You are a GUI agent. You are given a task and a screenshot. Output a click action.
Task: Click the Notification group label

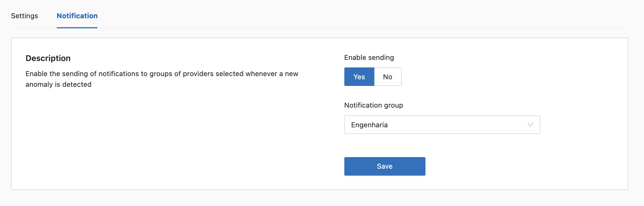374,105
